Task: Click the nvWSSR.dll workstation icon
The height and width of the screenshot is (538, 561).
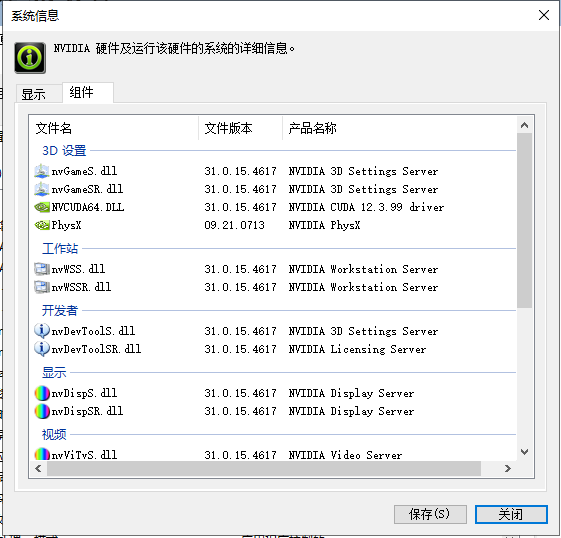Action: click(x=42, y=287)
